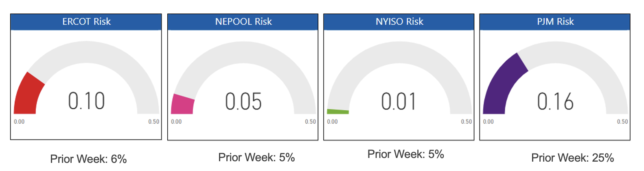
Task: Click the PJM gauge value 0.16
Action: (x=555, y=101)
